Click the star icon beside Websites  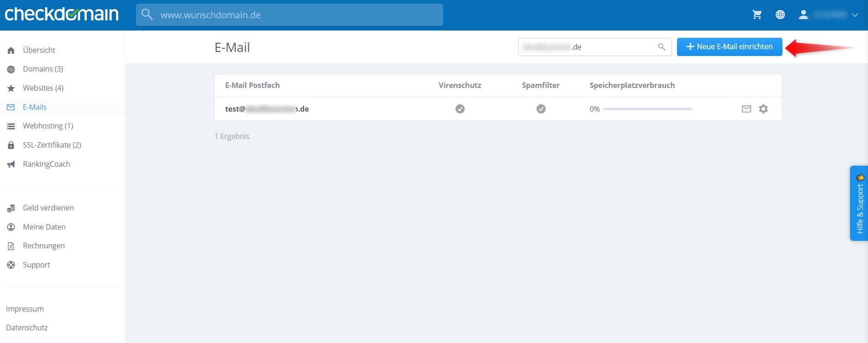(x=11, y=88)
